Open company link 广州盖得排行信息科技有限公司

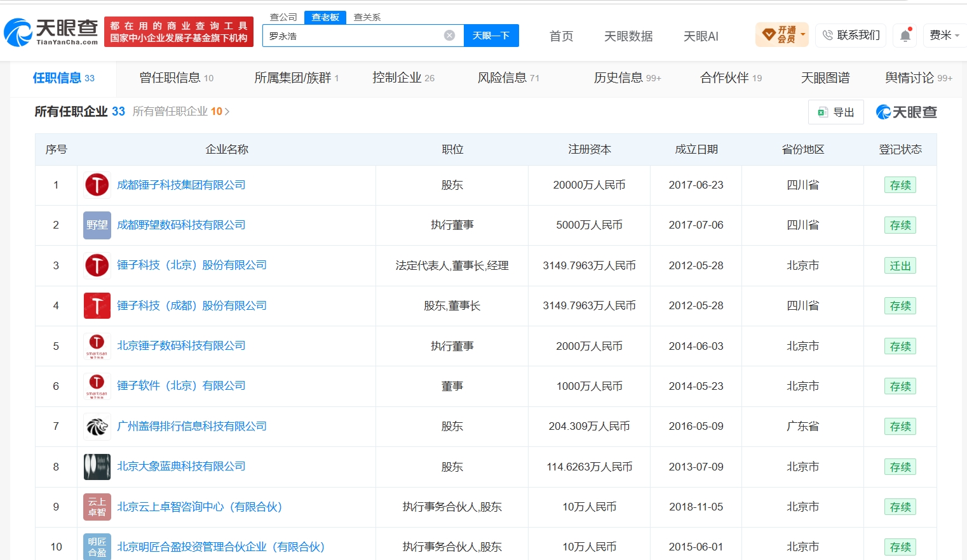point(192,427)
